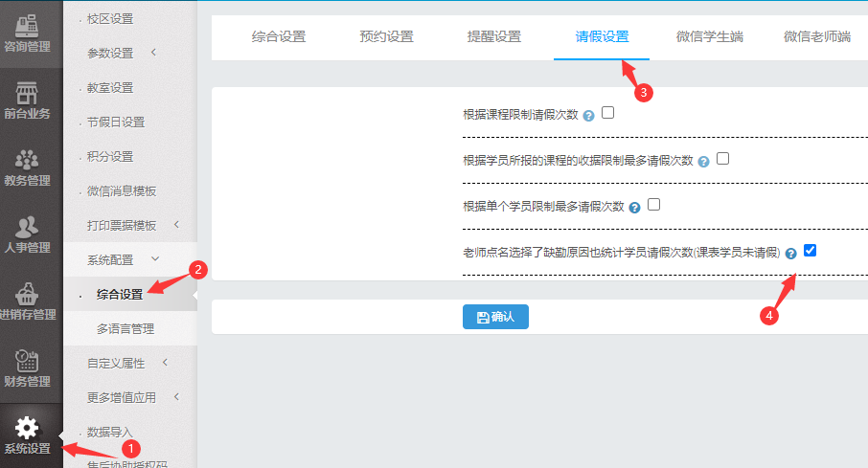The height and width of the screenshot is (468, 868).
Task: Click help icon beside 根据课程限制请假次数
Action: [x=589, y=116]
